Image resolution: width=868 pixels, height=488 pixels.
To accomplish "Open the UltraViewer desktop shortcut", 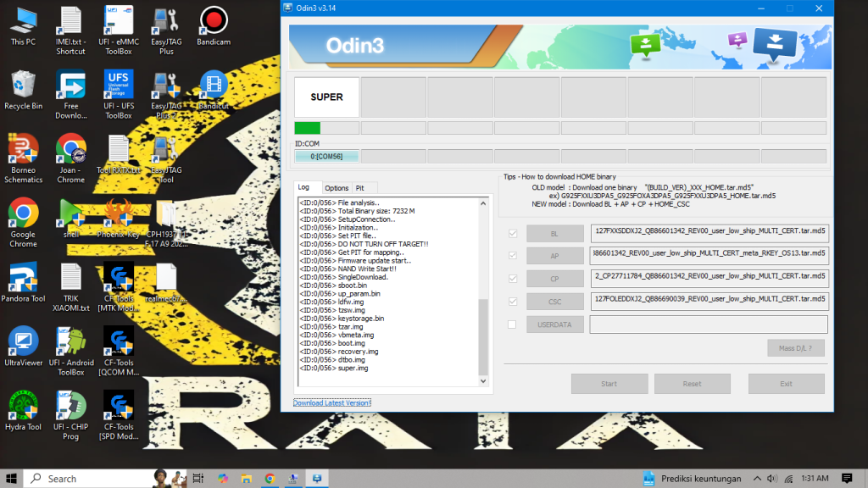I will pos(23,342).
